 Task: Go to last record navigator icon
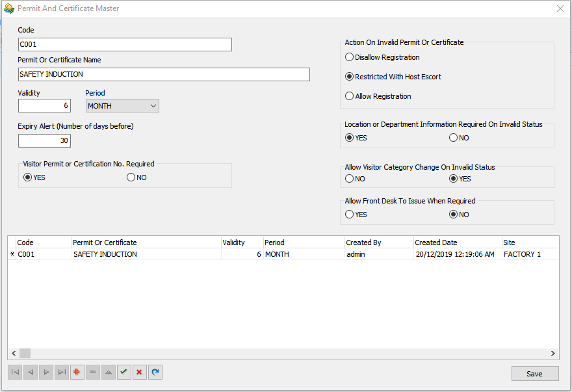pos(62,372)
